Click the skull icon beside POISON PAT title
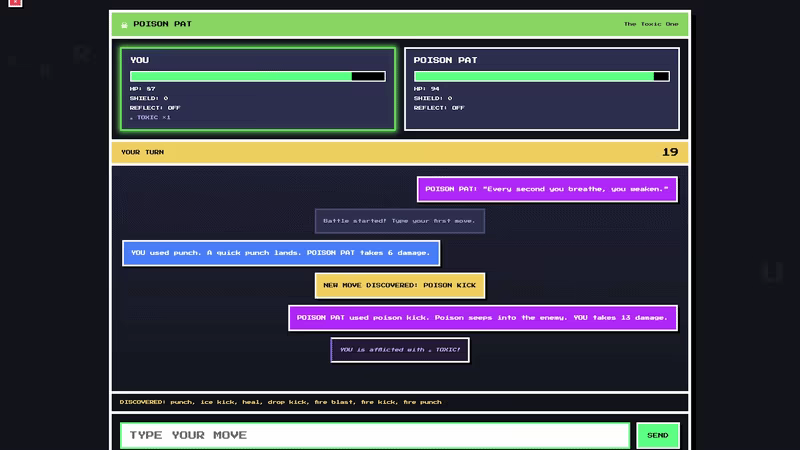 pos(124,24)
